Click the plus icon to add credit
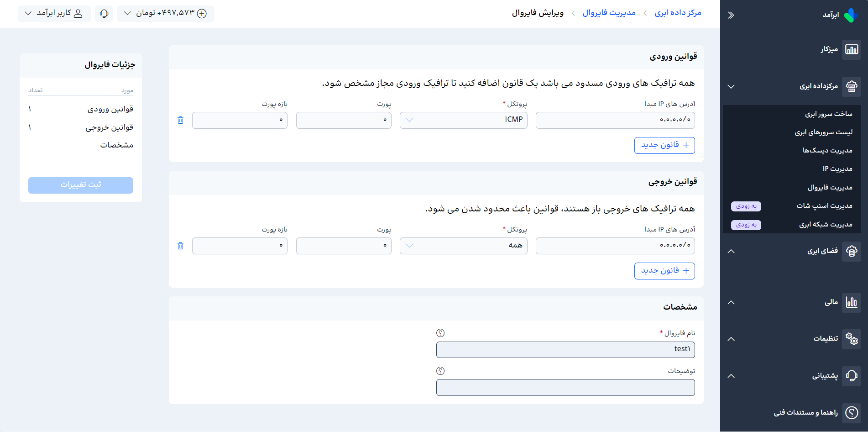Viewport: 868px width, 432px height. (x=202, y=13)
